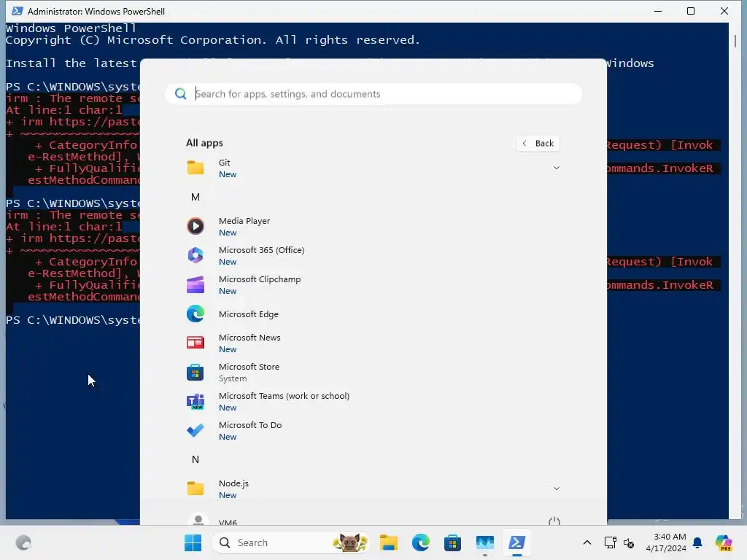
Task: Click the taskbar Search box
Action: click(x=290, y=542)
